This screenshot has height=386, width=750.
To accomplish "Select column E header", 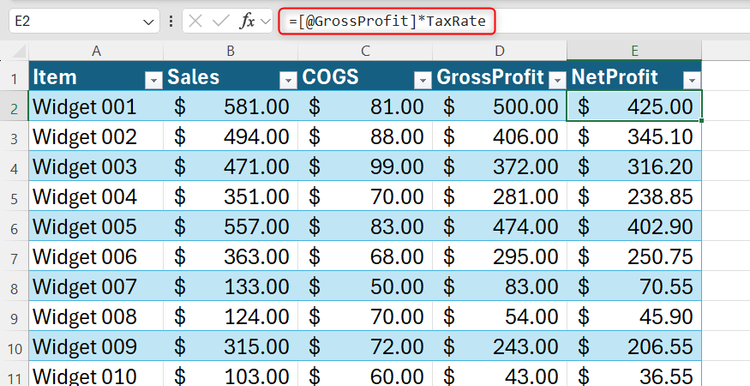I will [x=634, y=51].
